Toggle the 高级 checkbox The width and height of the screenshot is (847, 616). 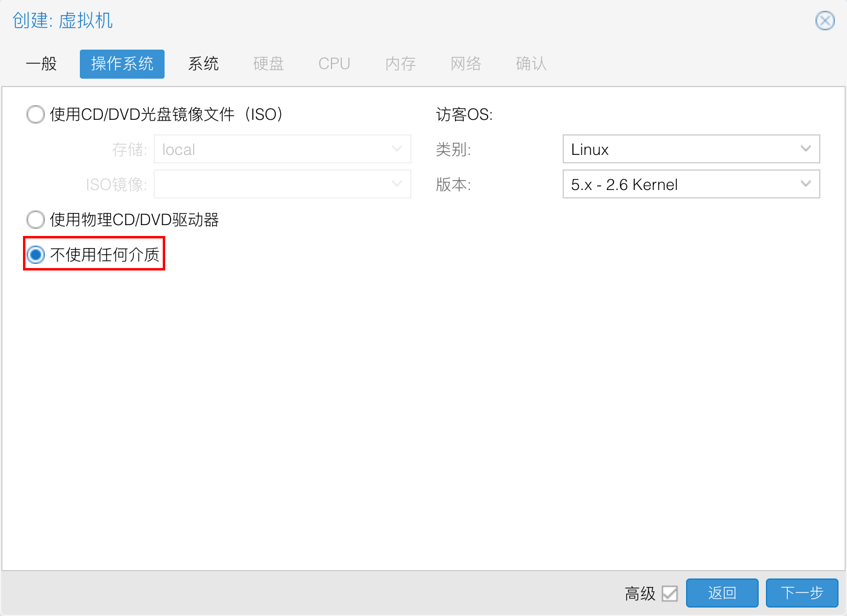click(670, 594)
